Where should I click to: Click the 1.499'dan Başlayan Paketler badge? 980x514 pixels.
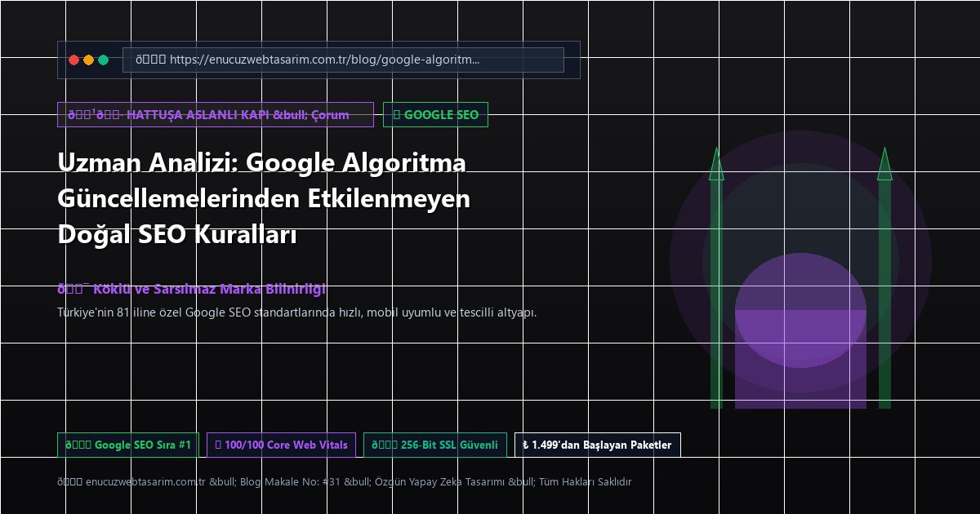(598, 445)
